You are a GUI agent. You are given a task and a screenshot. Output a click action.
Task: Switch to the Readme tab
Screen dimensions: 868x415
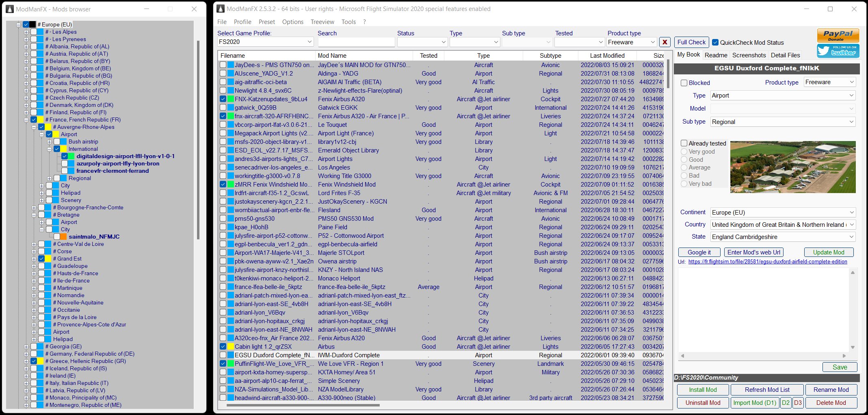point(716,55)
